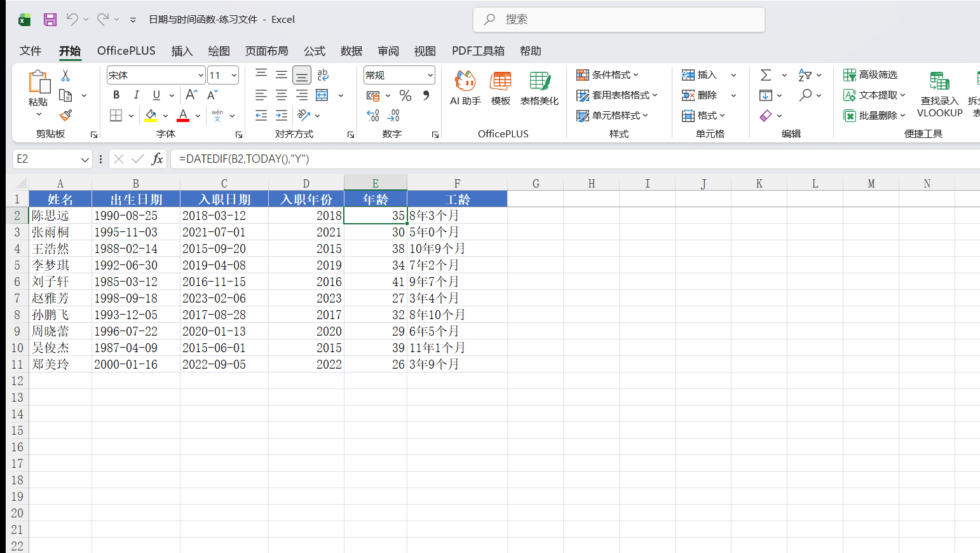Toggle bottom vertical alignment

(x=302, y=75)
